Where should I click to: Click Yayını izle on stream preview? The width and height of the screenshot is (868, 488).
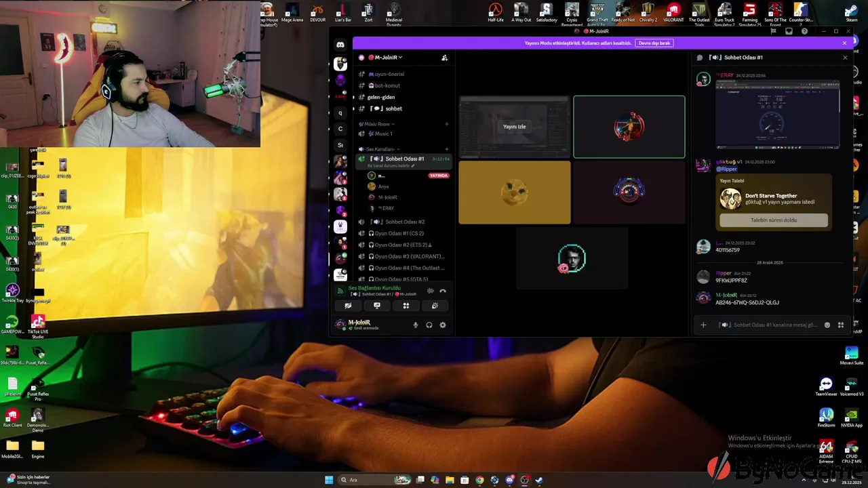click(514, 127)
